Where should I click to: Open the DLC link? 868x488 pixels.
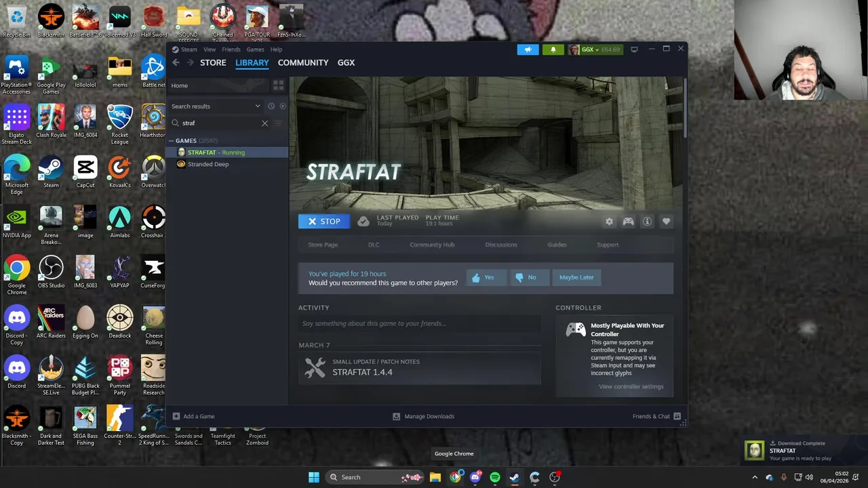pos(374,245)
